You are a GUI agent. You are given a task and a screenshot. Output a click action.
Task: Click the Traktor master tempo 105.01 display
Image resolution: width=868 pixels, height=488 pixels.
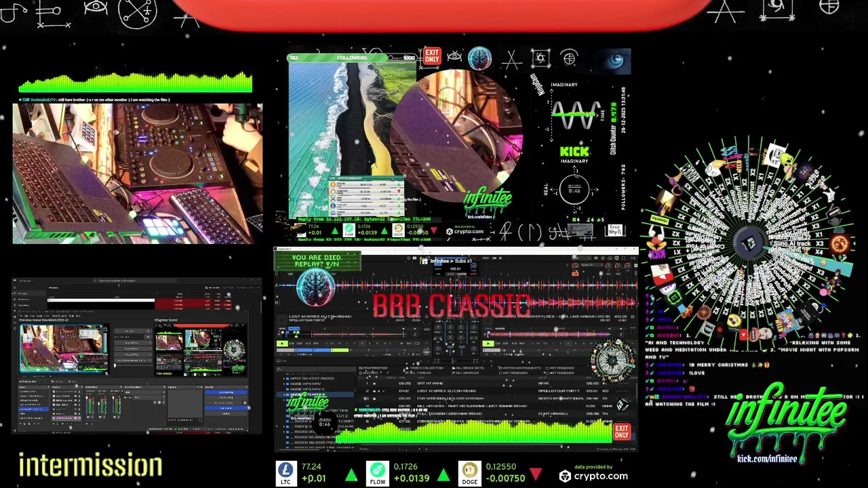[455, 269]
